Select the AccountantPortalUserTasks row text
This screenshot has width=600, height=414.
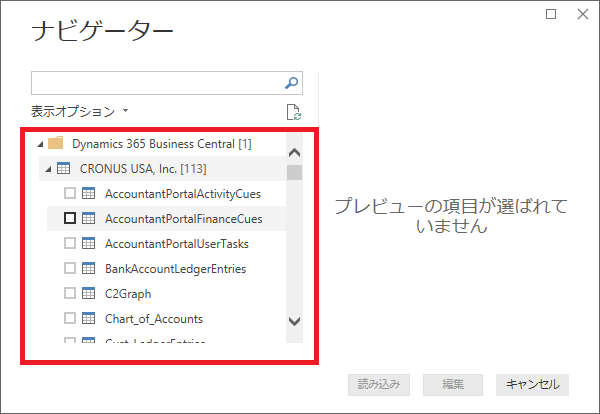(x=177, y=244)
